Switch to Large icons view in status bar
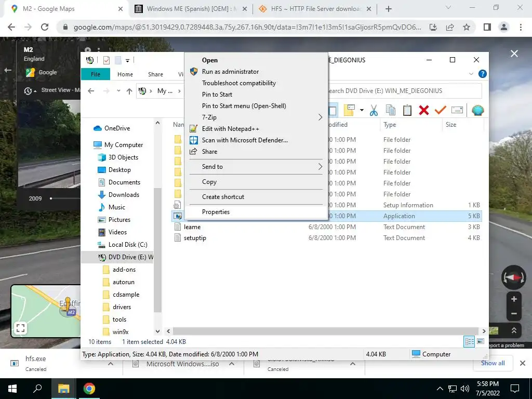 [x=481, y=342]
